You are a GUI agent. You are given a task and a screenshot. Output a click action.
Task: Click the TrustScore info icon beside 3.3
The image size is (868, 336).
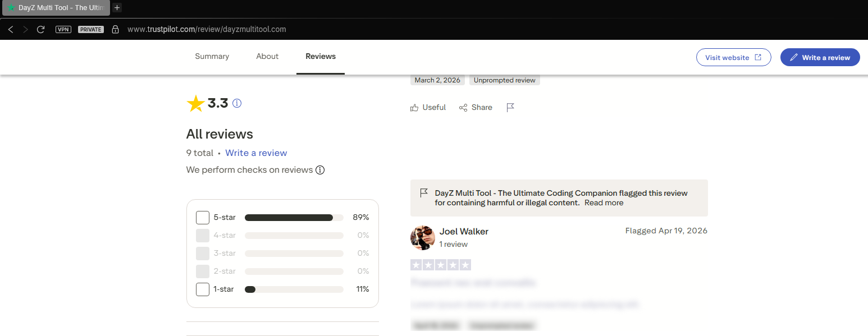tap(237, 103)
